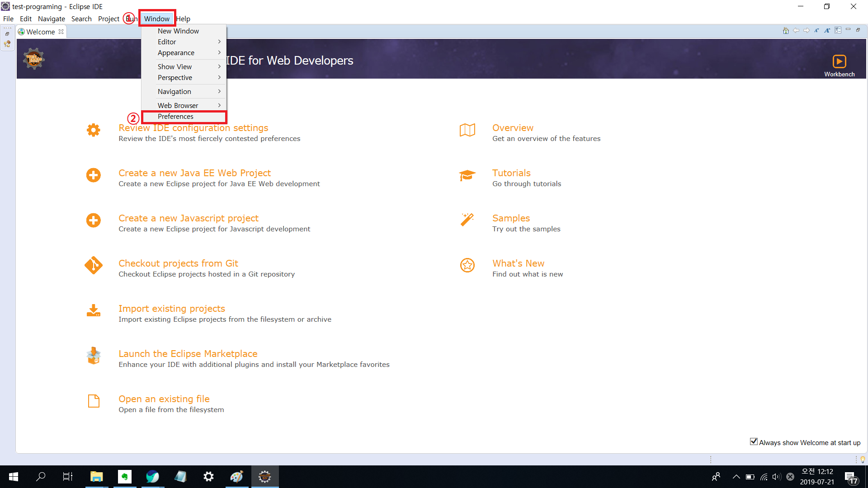Screen dimensions: 868x488
Task: Select the Welcome tab
Action: click(40, 32)
